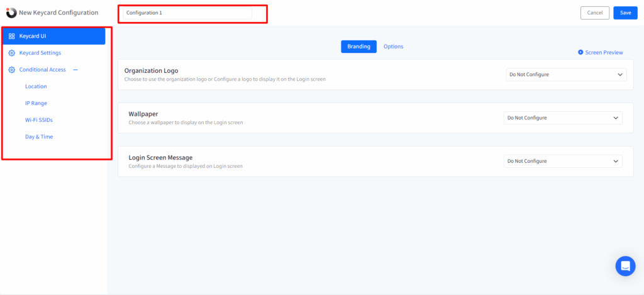The height and width of the screenshot is (295, 644).
Task: Collapse the Conditional Access section
Action: click(75, 70)
